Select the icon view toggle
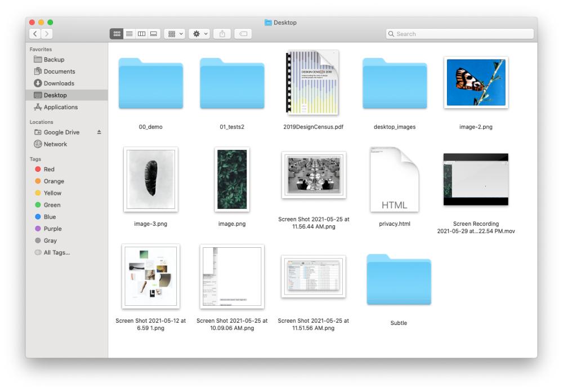This screenshot has width=563, height=392. (x=117, y=33)
